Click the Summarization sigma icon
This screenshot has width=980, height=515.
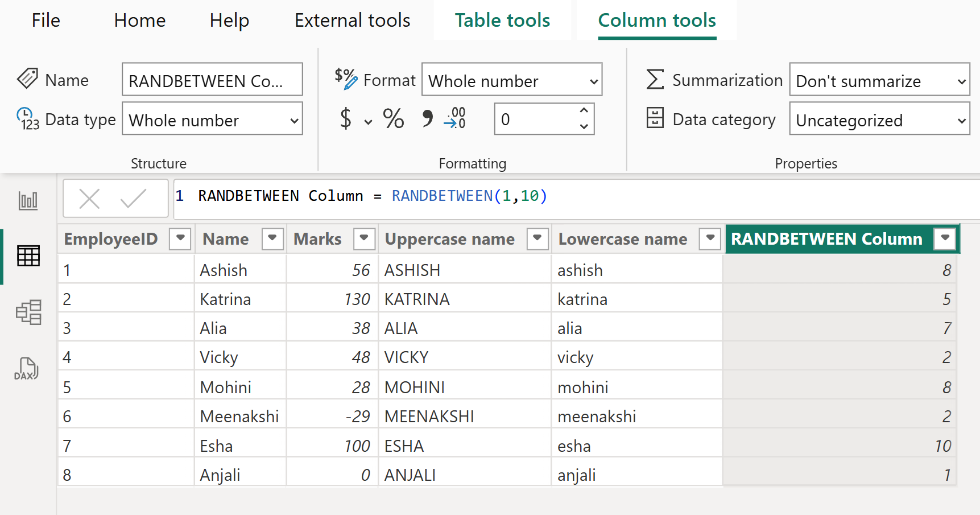click(x=655, y=80)
